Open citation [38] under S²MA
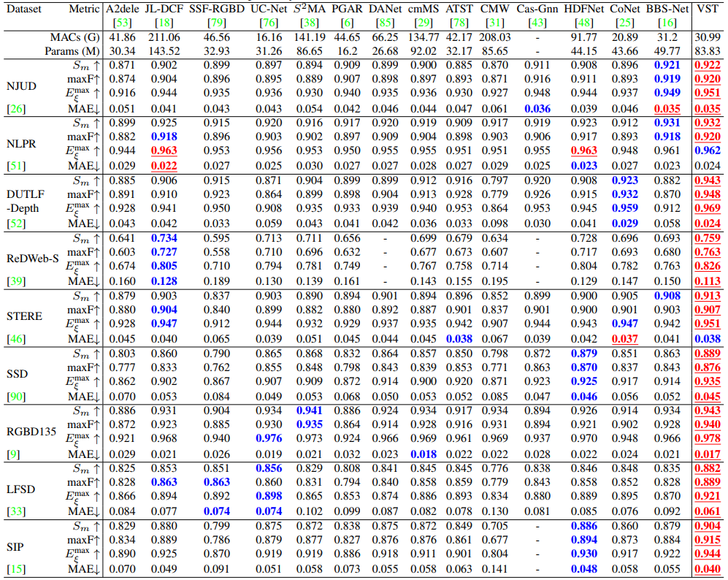 point(309,23)
